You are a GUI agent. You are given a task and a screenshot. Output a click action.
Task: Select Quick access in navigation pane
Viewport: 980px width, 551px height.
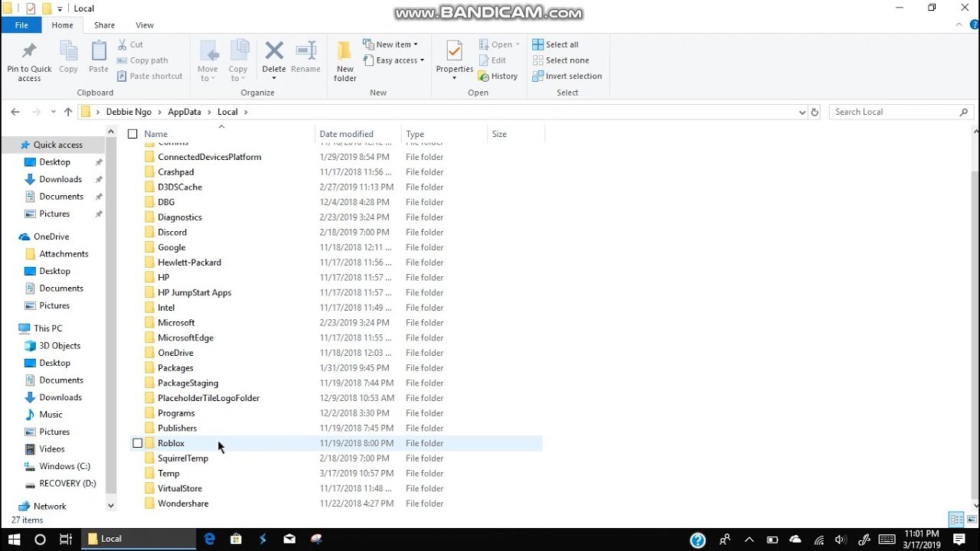coord(57,145)
